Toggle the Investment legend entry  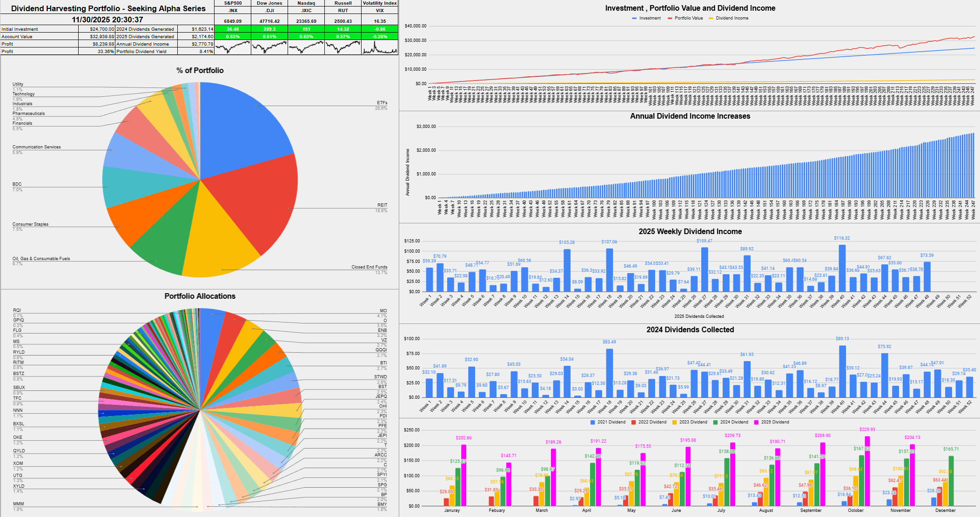click(646, 18)
